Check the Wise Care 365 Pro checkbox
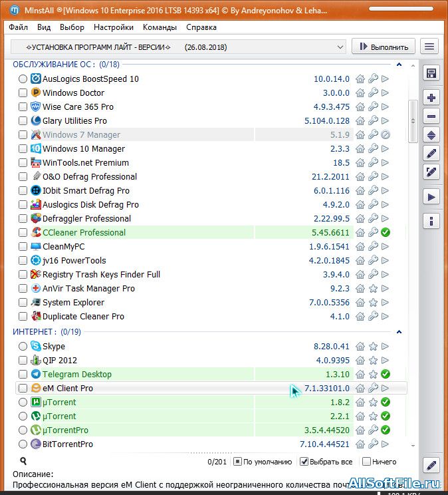This screenshot has width=448, height=495. pos(23,106)
